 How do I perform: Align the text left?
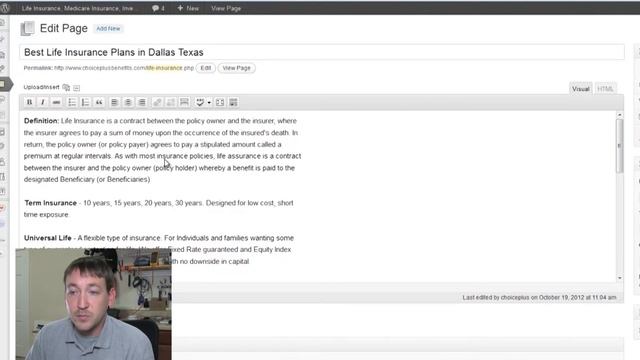pyautogui.click(x=114, y=102)
